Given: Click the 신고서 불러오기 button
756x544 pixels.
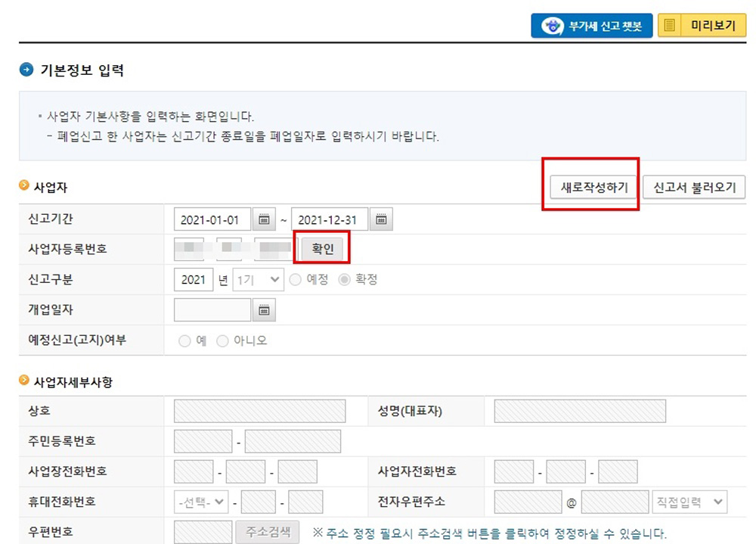Looking at the screenshot, I should click(x=694, y=187).
